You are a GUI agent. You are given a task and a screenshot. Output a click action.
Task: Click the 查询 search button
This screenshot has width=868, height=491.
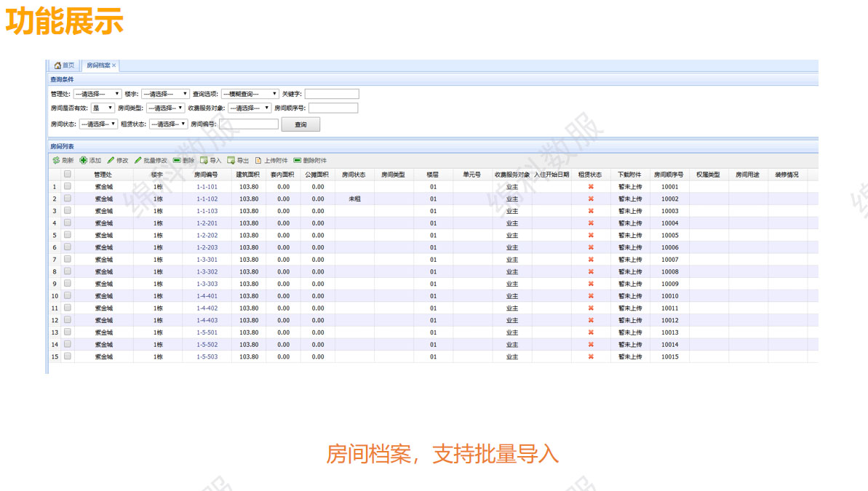tap(300, 124)
